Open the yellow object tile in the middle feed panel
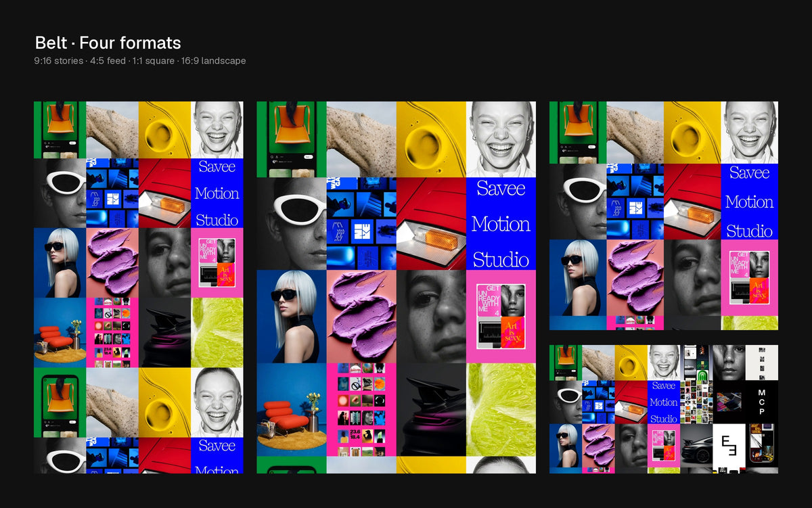812x508 pixels. coord(431,139)
